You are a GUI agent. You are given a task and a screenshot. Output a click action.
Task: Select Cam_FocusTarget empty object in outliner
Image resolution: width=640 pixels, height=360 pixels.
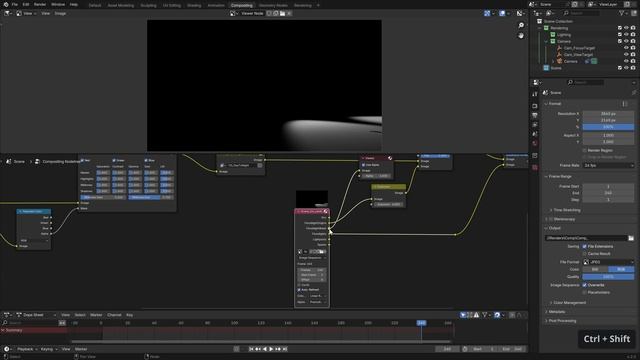579,48
